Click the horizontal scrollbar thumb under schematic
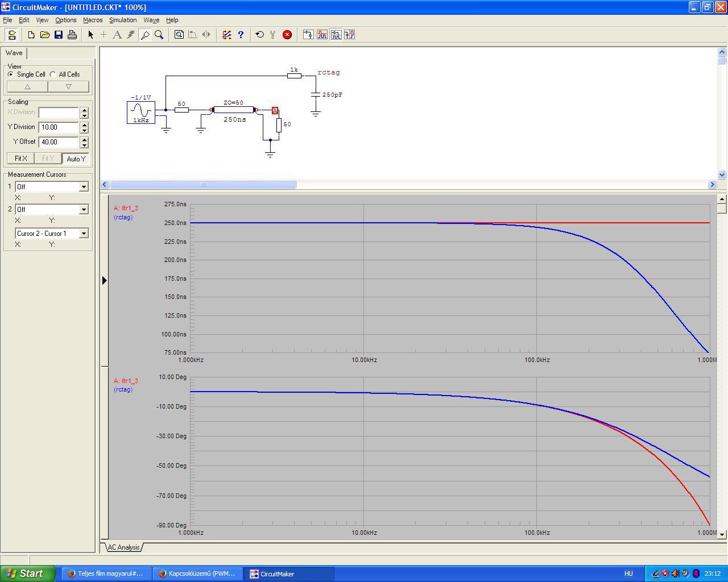The width and height of the screenshot is (728, 582). point(202,185)
